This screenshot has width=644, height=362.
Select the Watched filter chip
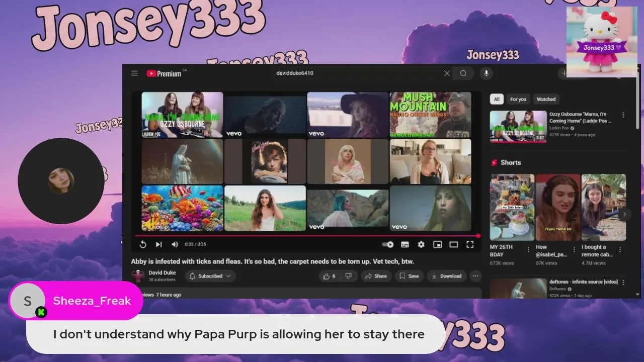click(x=546, y=99)
